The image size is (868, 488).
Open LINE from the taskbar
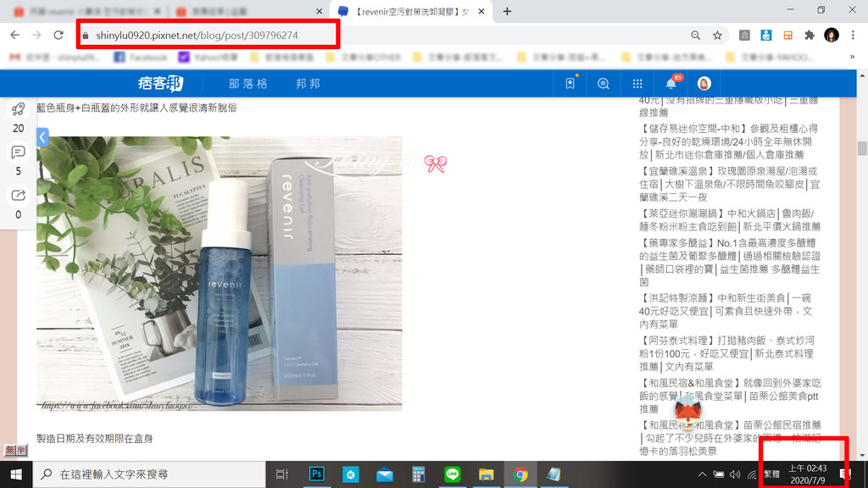pyautogui.click(x=453, y=474)
